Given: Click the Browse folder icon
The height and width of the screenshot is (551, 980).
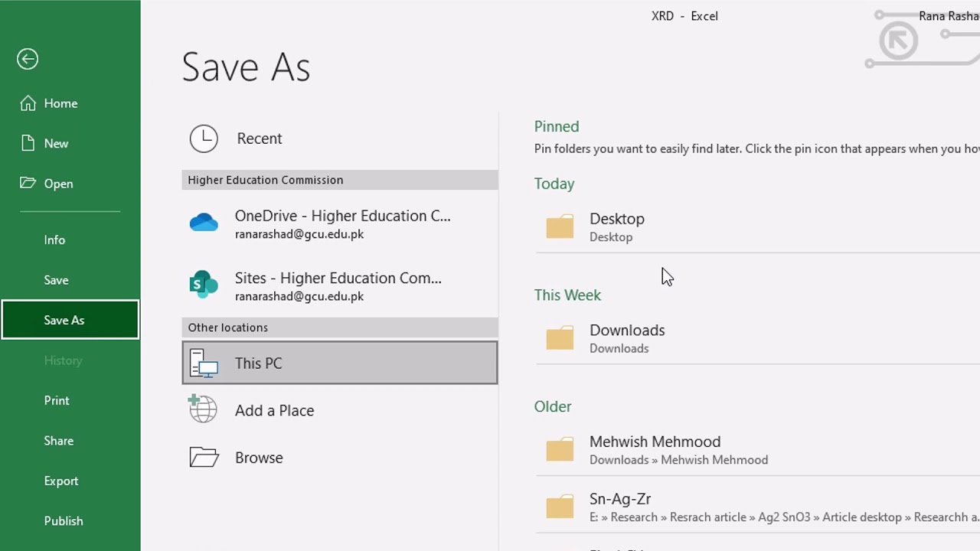Looking at the screenshot, I should 204,457.
